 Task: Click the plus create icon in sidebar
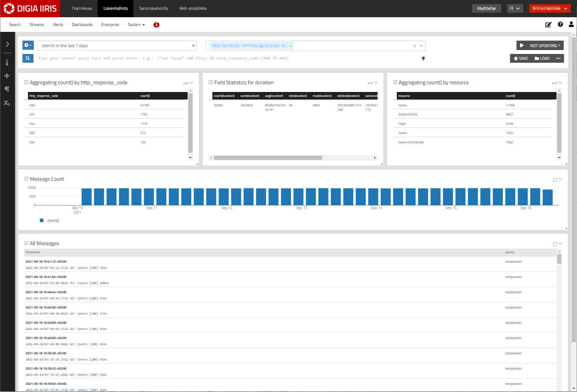click(7, 76)
